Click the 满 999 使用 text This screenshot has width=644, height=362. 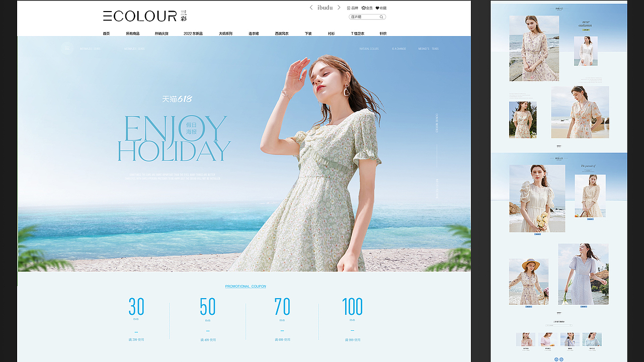(353, 340)
